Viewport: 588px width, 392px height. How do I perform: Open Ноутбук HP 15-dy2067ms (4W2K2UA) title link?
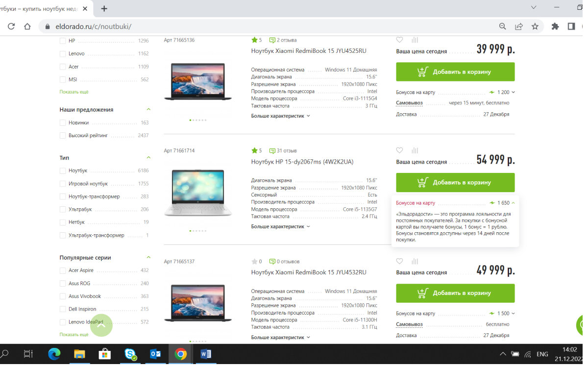[x=302, y=162]
